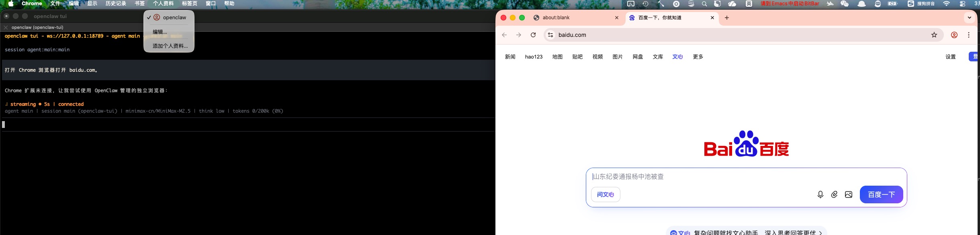Click the cloud sync icon in menu bar
The width and height of the screenshot is (980, 235).
(732, 4)
